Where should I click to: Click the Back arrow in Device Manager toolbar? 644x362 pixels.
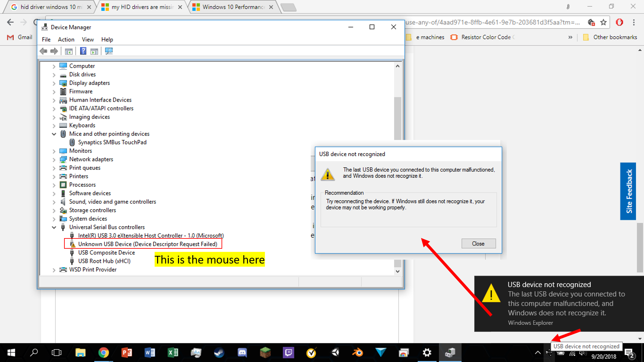point(43,51)
